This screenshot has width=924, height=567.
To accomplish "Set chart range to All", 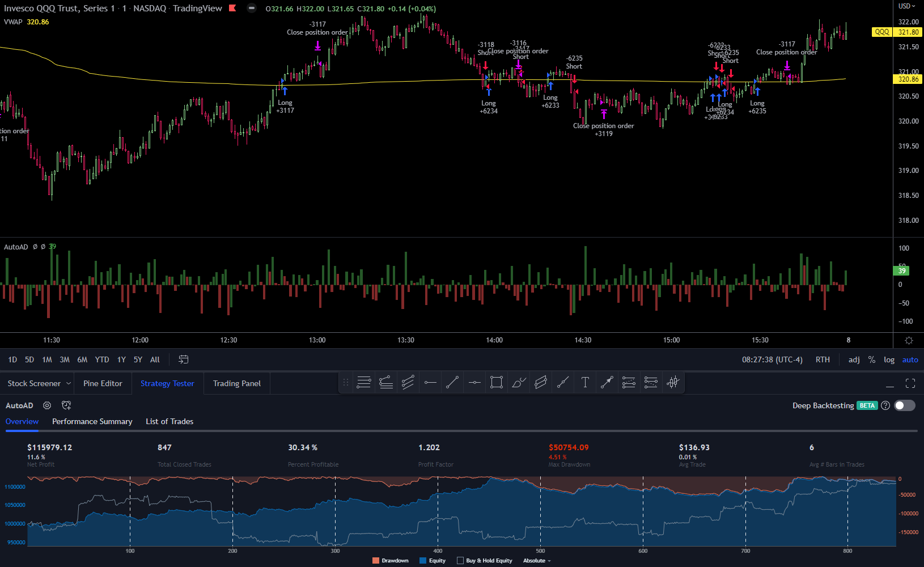I will [155, 359].
